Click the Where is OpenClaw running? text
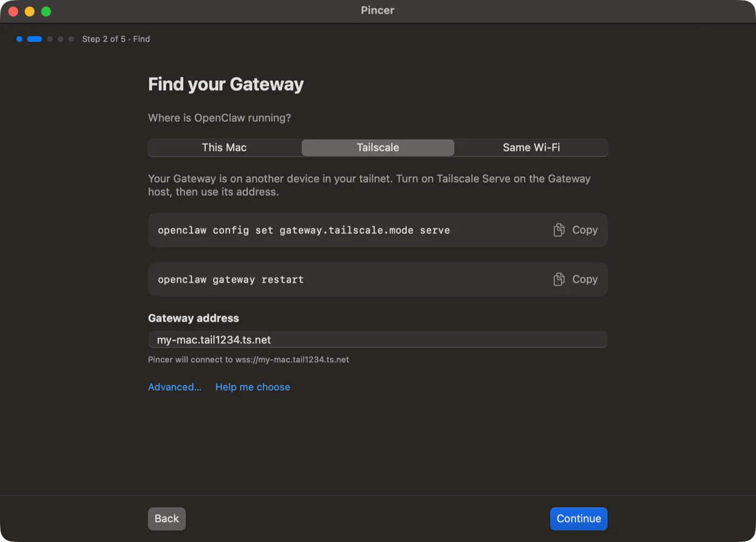The height and width of the screenshot is (542, 756). click(219, 118)
